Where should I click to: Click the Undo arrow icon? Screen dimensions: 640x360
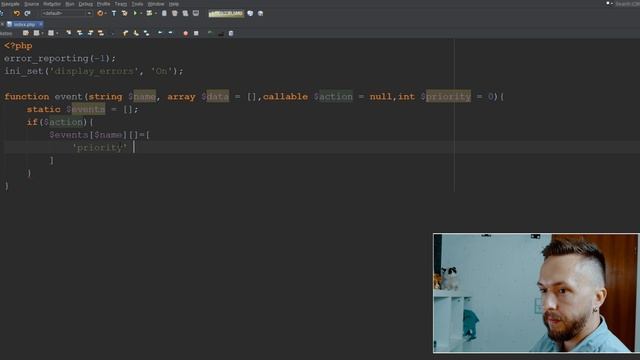click(16, 13)
